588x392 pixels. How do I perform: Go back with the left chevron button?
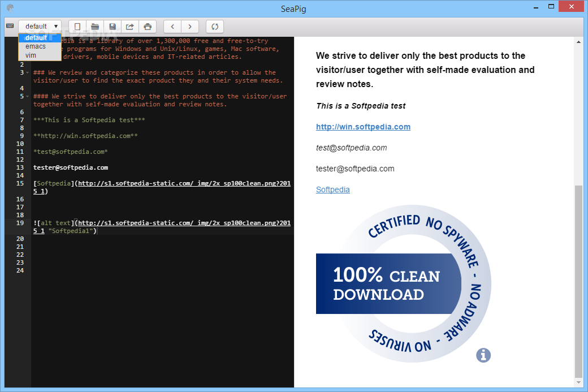tap(172, 26)
